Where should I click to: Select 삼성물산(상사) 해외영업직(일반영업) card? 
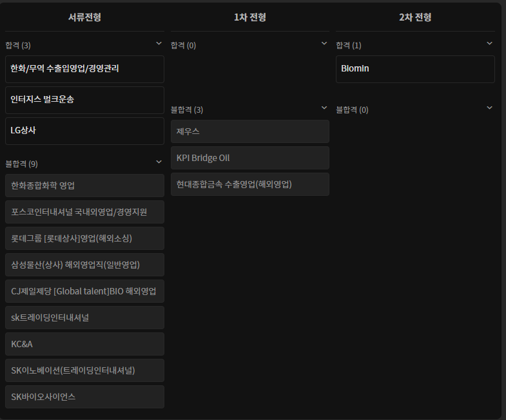(84, 265)
